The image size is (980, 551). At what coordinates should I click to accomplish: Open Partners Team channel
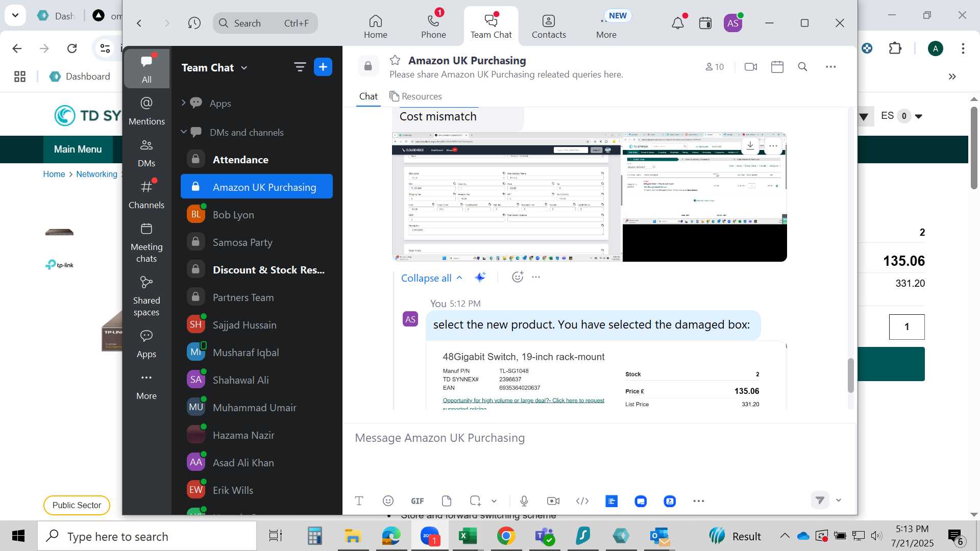[x=256, y=297]
